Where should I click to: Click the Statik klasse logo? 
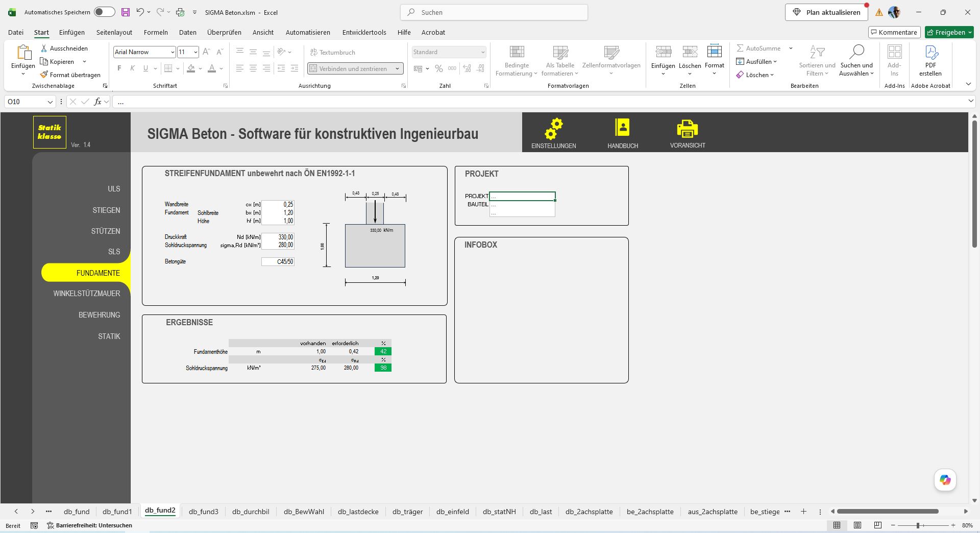[x=50, y=132]
